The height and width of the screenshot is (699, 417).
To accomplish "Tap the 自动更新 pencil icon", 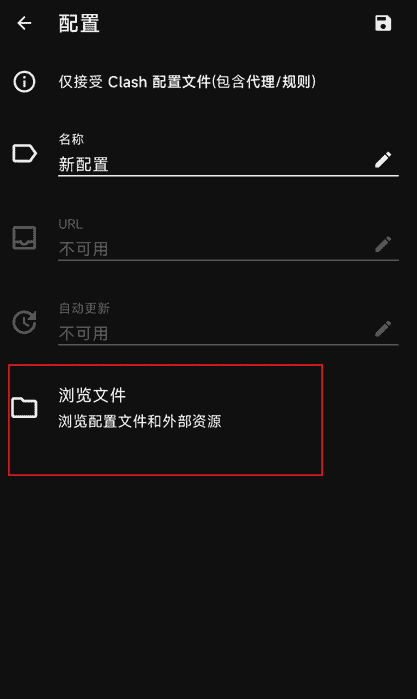I will pyautogui.click(x=383, y=329).
